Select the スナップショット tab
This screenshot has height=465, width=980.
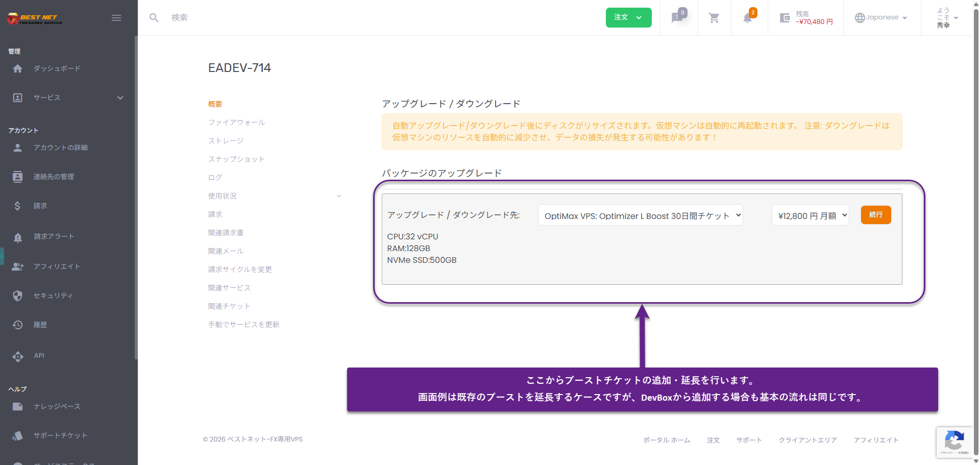click(236, 159)
